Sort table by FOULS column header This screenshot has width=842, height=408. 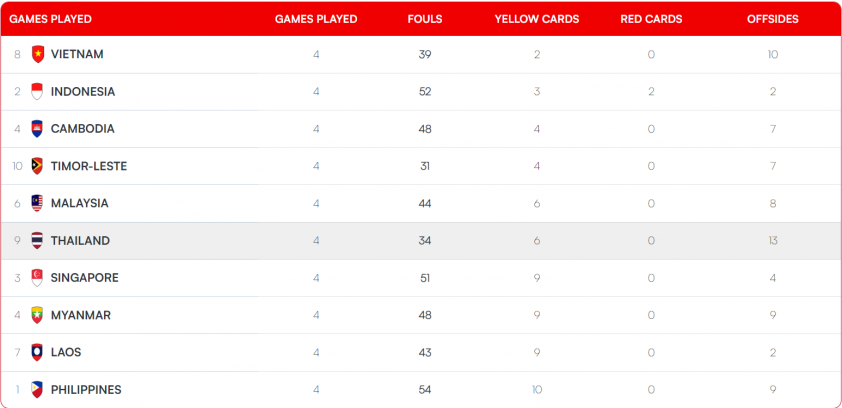425,19
